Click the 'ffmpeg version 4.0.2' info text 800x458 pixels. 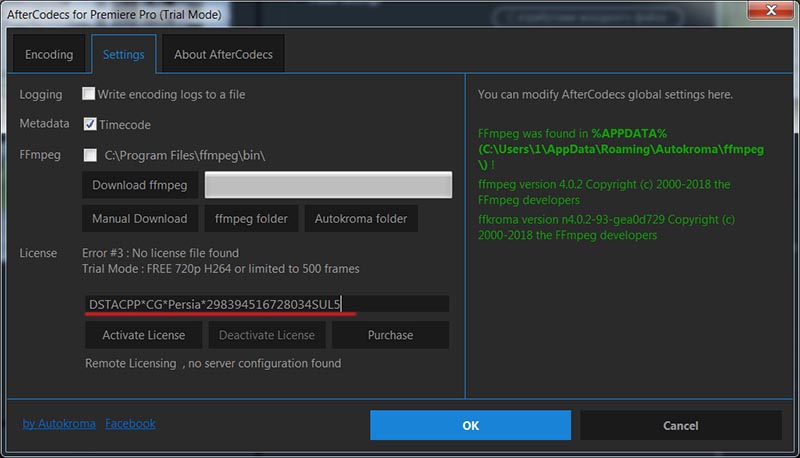[604, 192]
